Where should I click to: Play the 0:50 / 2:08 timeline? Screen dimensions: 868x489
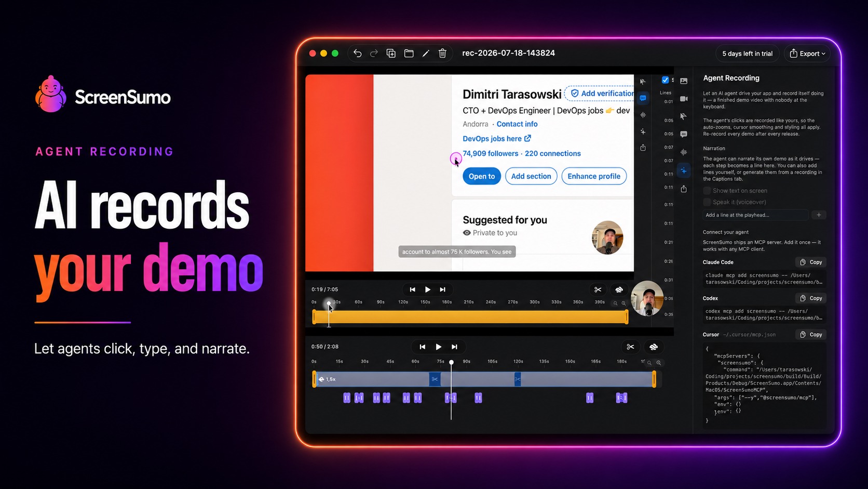(439, 347)
